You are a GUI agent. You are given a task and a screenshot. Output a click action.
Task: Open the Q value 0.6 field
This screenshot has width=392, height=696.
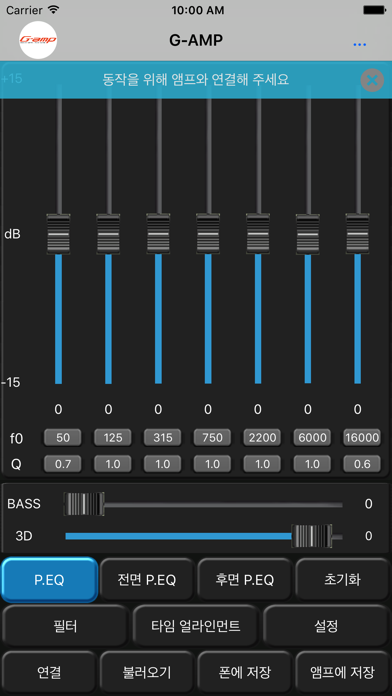[362, 464]
